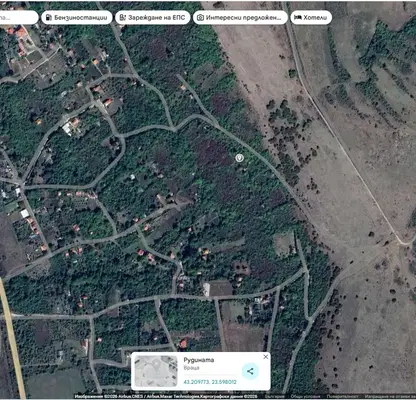Click the gas pump icon on Бензиностанции chip
This screenshot has width=416, height=400.
tap(49, 17)
